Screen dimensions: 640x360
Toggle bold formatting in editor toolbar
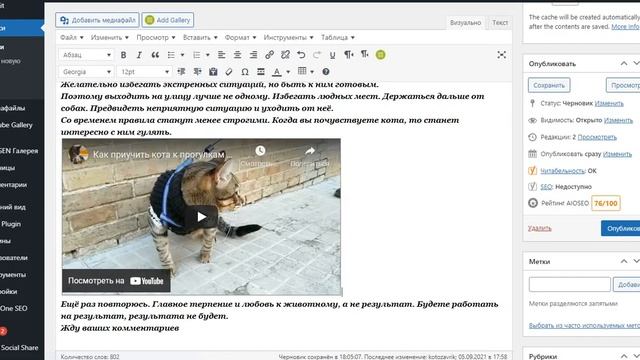coord(123,55)
